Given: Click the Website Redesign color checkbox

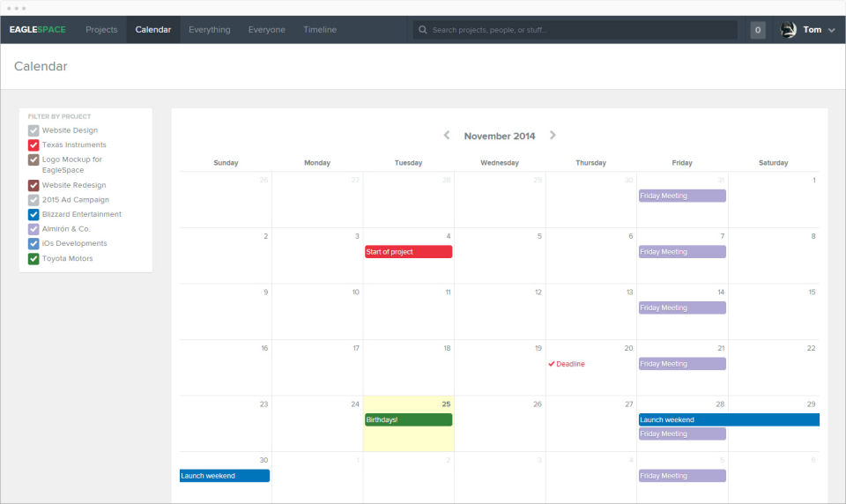Looking at the screenshot, I should 33,186.
